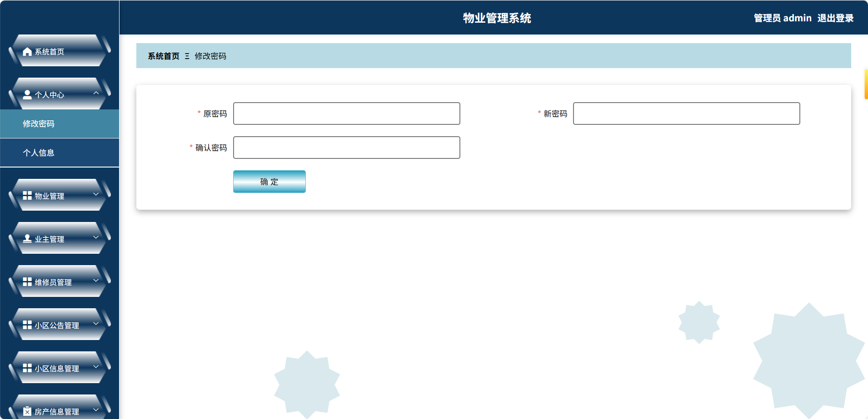
Task: Open the 房产信息管理 menu label
Action: (x=57, y=411)
